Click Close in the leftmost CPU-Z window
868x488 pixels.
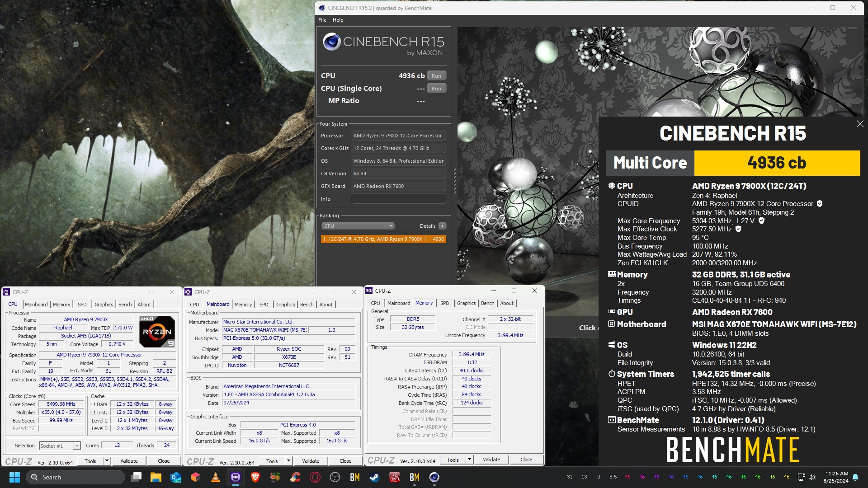click(x=164, y=461)
